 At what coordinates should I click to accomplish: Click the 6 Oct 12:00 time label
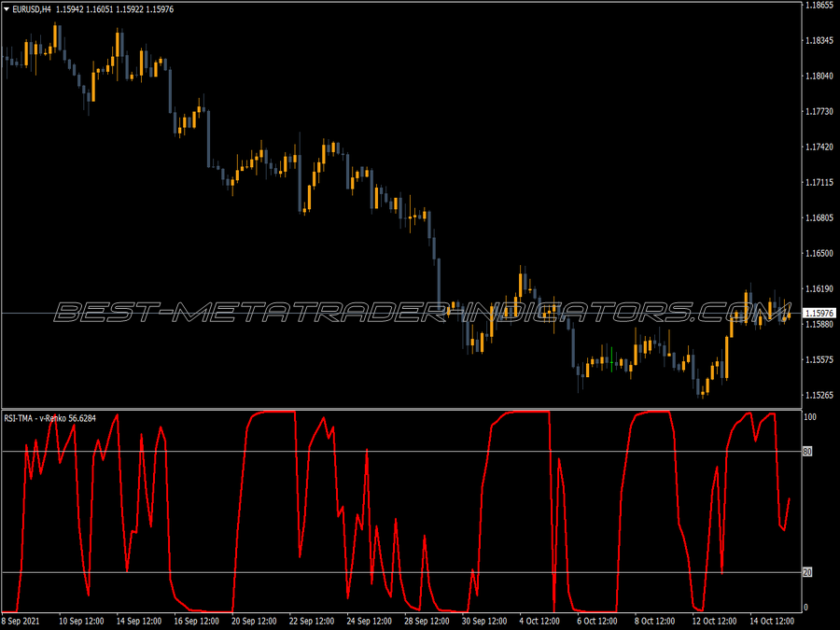coord(597,622)
